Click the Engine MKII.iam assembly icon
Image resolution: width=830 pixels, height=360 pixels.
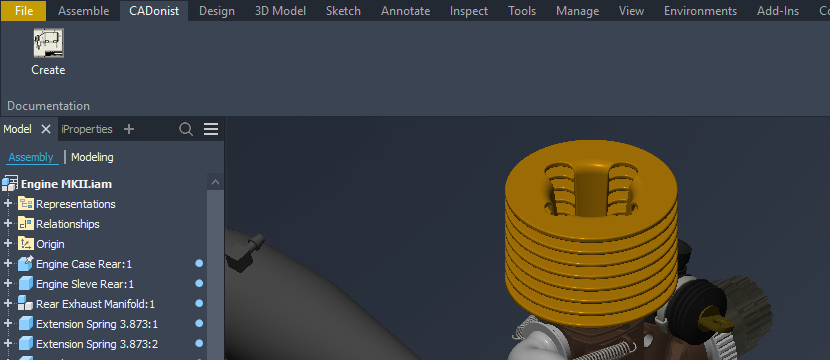(10, 184)
